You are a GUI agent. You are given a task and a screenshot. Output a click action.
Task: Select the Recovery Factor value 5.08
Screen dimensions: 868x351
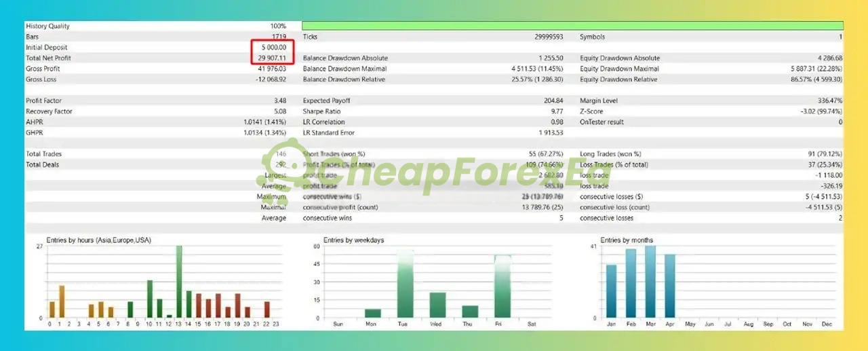point(280,111)
